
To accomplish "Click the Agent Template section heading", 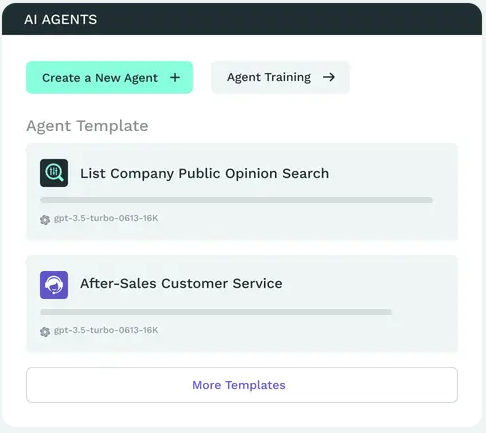I will click(87, 126).
